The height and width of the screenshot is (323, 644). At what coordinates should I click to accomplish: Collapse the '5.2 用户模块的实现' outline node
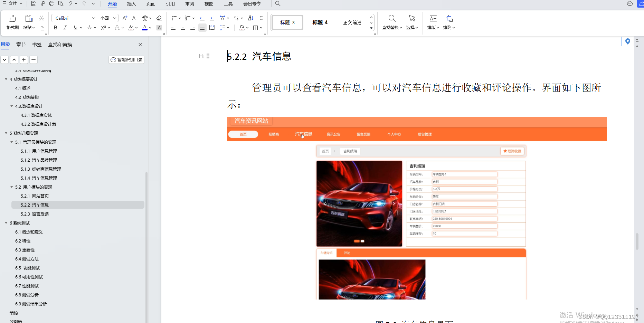(x=12, y=187)
